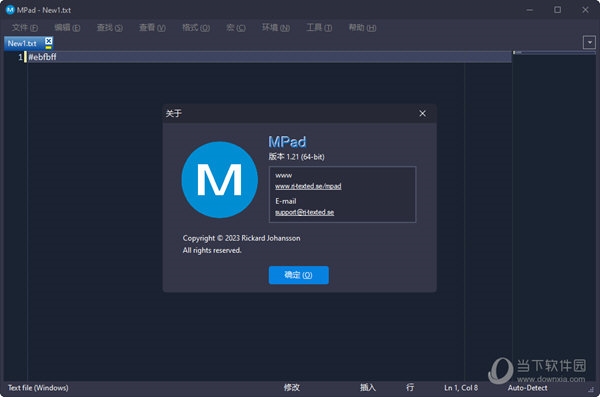Screen dimensions: 600x397
Task: Open the 查看 (V) menu
Action: 152,28
